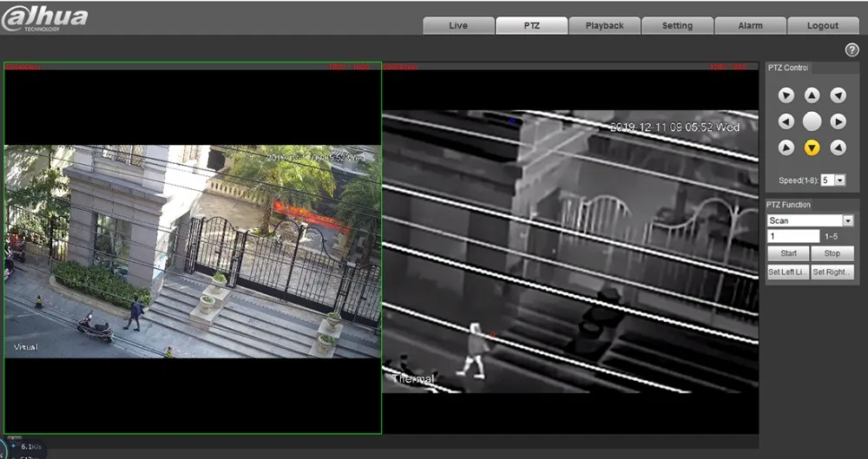Go to the Setting tab
Image resolution: width=868 pixels, height=459 pixels.
tap(677, 25)
